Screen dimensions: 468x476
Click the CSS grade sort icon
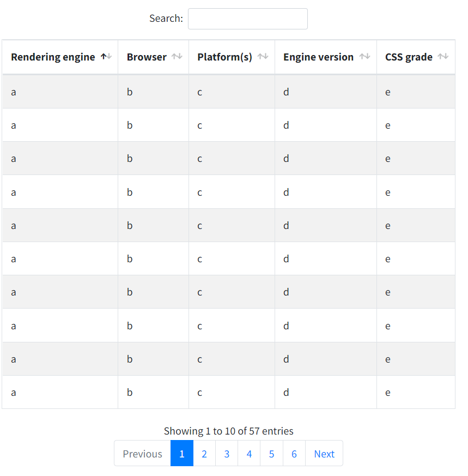click(x=443, y=57)
